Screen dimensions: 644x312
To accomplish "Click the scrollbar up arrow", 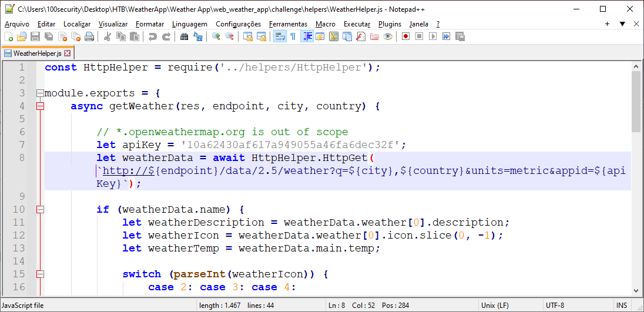I will pyautogui.click(x=636, y=66).
